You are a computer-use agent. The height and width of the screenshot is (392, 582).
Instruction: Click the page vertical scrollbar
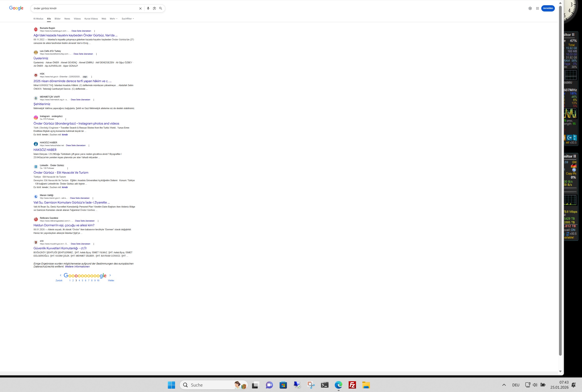click(x=560, y=175)
